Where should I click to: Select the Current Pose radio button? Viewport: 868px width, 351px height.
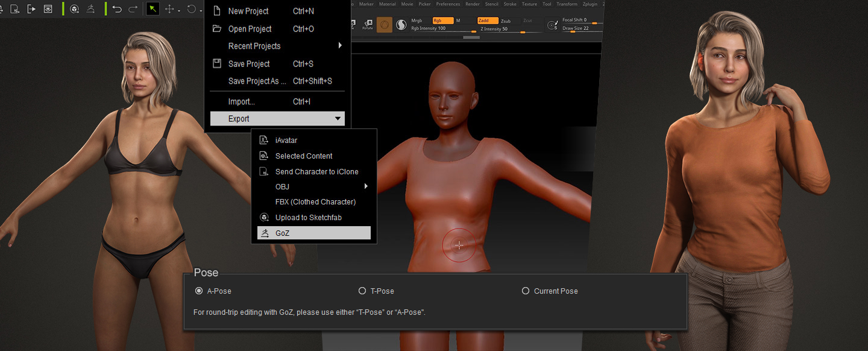pos(526,291)
